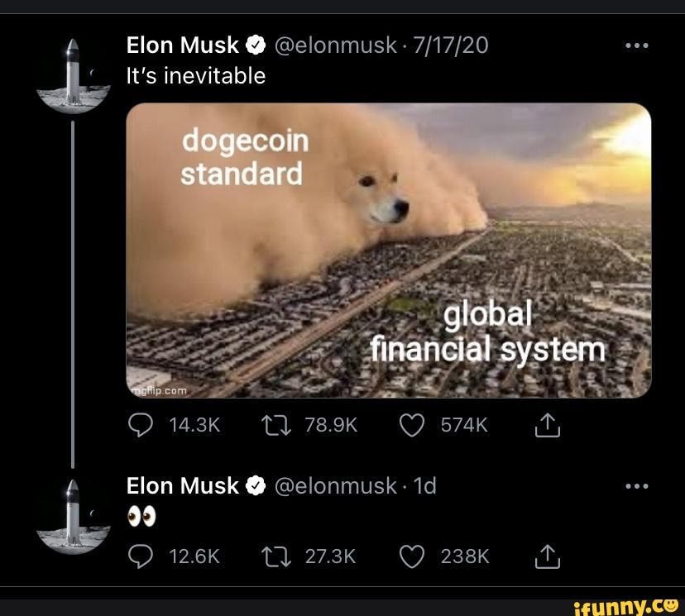Open Elon Musk name on top tweet

[x=182, y=45]
